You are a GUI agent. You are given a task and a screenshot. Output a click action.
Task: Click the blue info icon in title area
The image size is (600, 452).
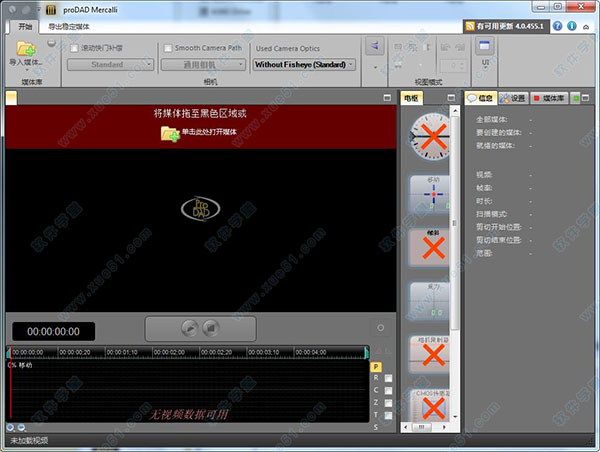(572, 26)
